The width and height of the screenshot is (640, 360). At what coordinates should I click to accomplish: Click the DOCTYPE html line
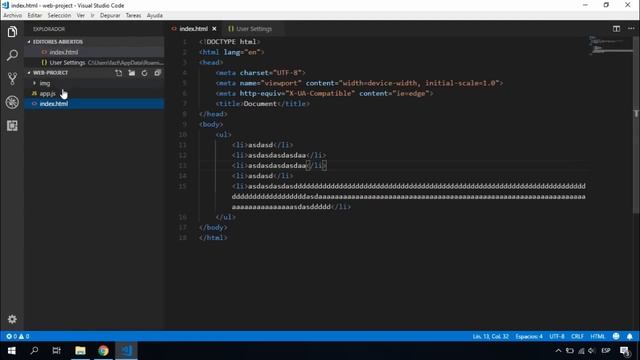tap(229, 42)
